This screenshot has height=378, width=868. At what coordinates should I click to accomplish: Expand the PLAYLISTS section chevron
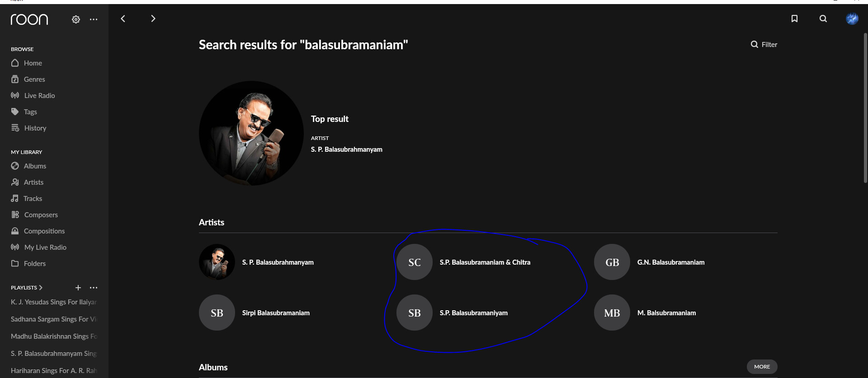pos(41,288)
